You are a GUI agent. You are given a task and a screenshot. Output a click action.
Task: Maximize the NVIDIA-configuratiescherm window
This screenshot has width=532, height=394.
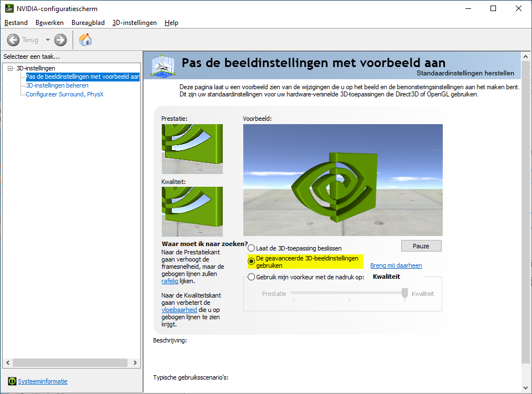click(x=493, y=8)
